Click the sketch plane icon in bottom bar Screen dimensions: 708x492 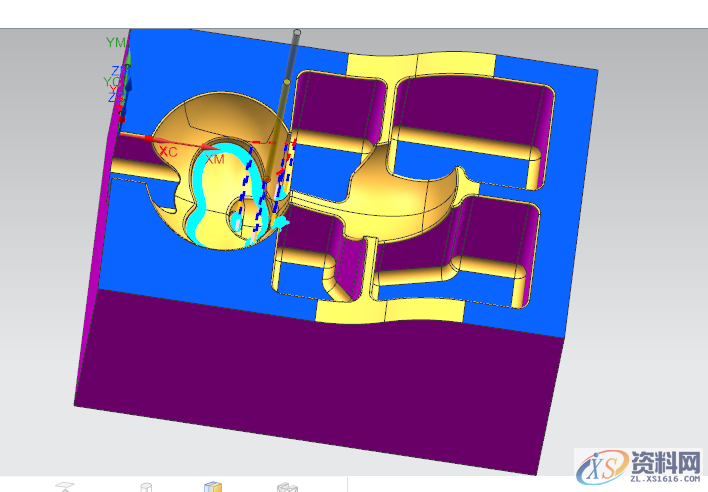64,486
